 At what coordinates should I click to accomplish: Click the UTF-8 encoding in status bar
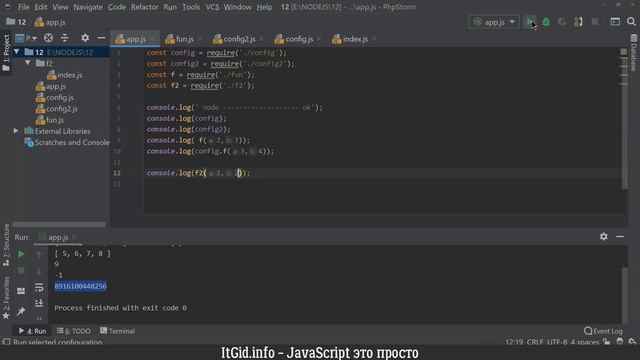557,342
